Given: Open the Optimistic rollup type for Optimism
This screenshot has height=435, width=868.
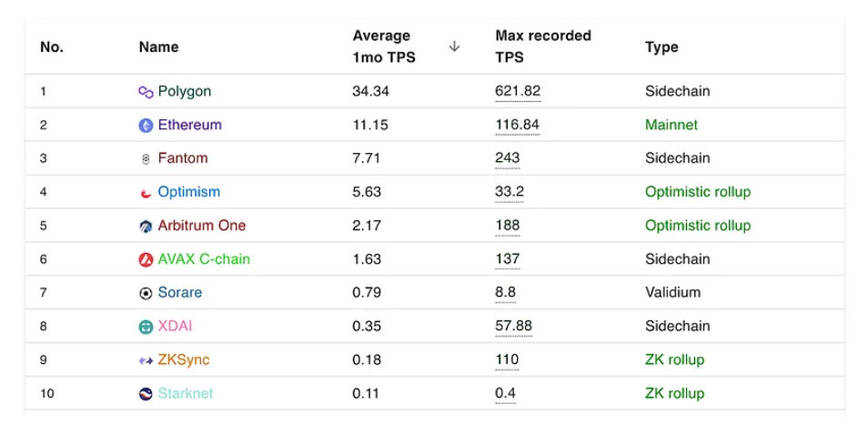Looking at the screenshot, I should tap(697, 193).
